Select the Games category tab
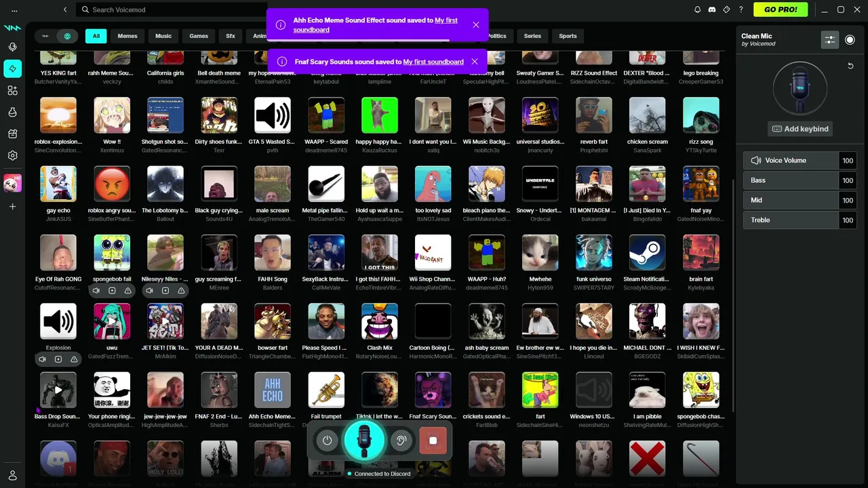 click(x=199, y=36)
